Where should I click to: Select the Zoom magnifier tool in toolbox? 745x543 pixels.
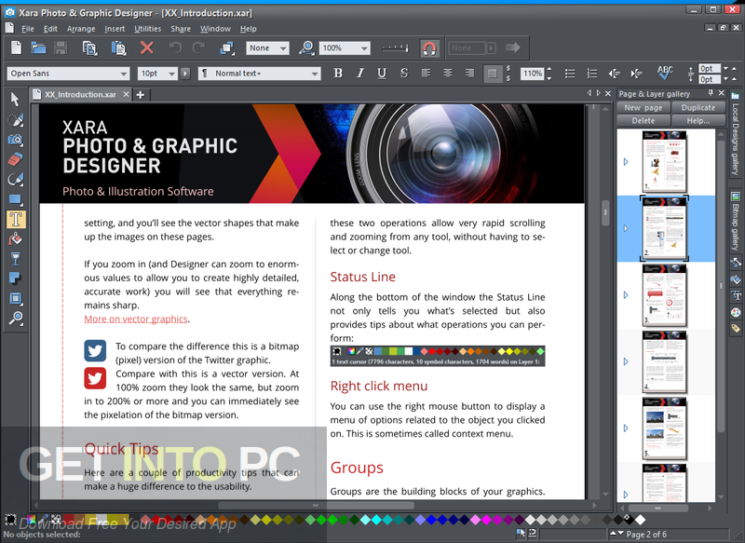(15, 318)
